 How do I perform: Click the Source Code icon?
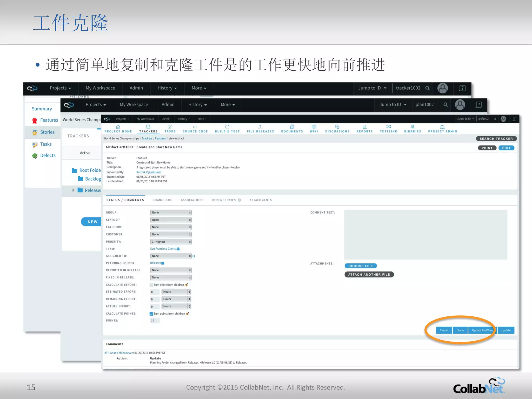click(x=195, y=127)
